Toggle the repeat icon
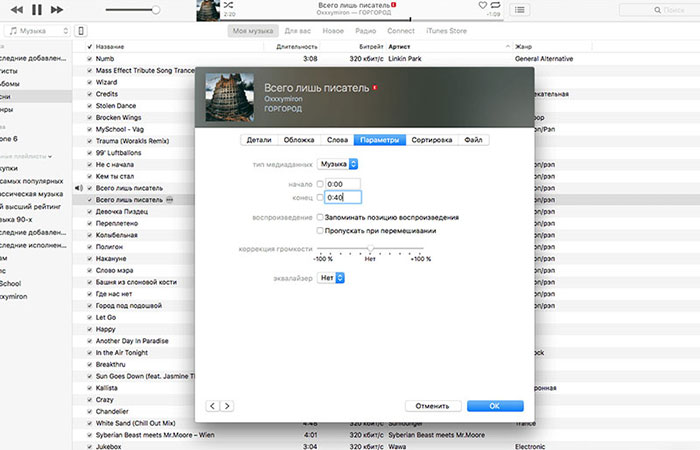Viewport: 700px width, 450px height. tap(495, 5)
